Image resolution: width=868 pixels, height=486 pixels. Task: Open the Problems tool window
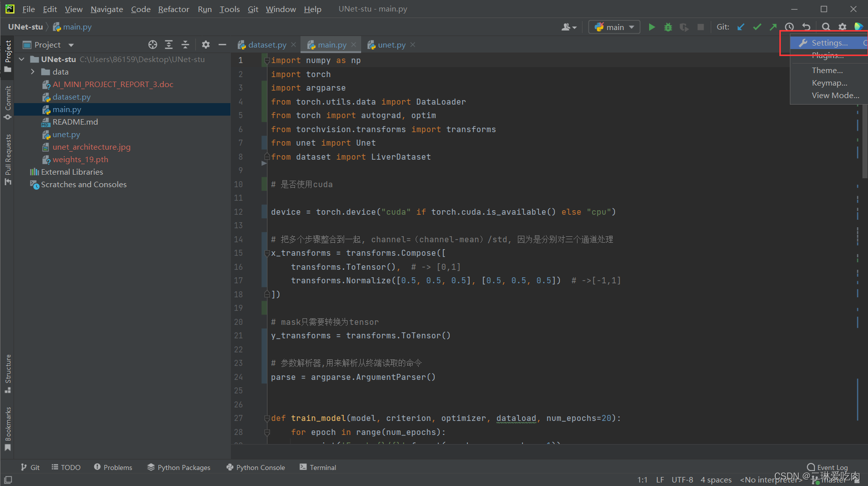[x=113, y=467]
